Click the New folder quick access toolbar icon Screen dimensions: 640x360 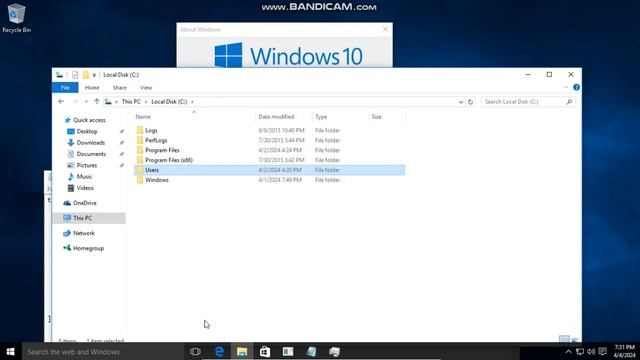86,75
